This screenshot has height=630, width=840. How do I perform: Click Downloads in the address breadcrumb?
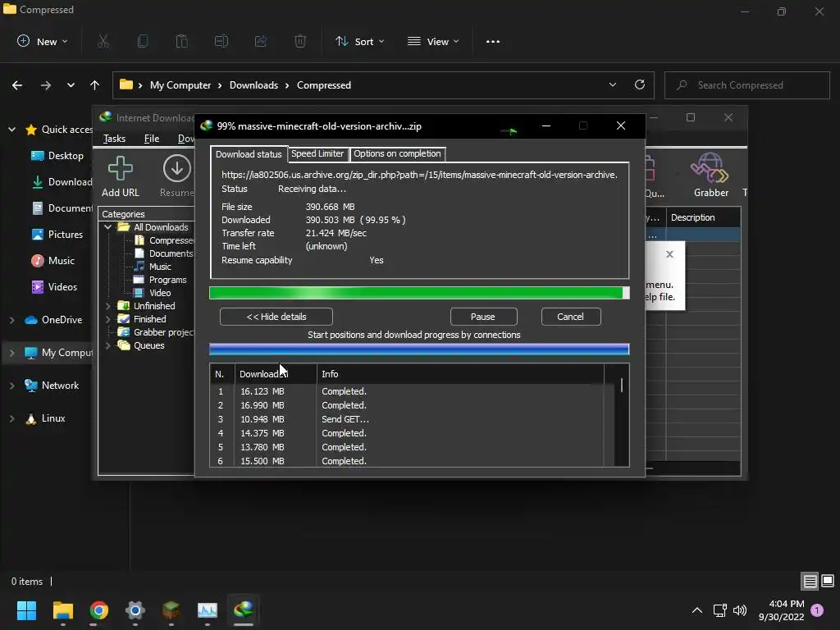[x=254, y=85]
